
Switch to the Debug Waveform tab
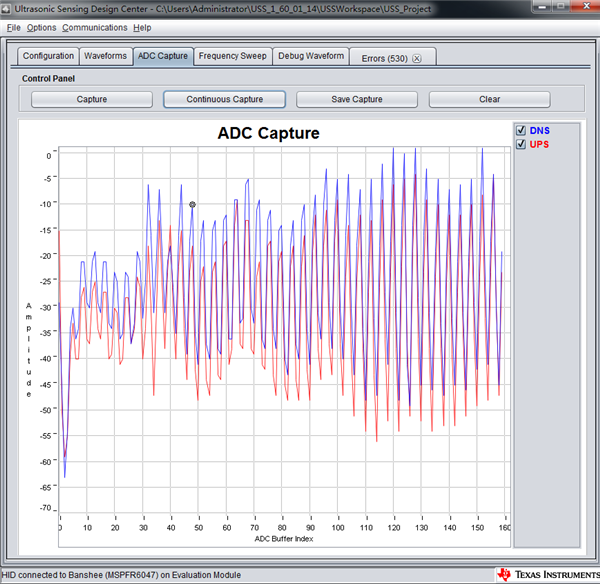point(311,56)
